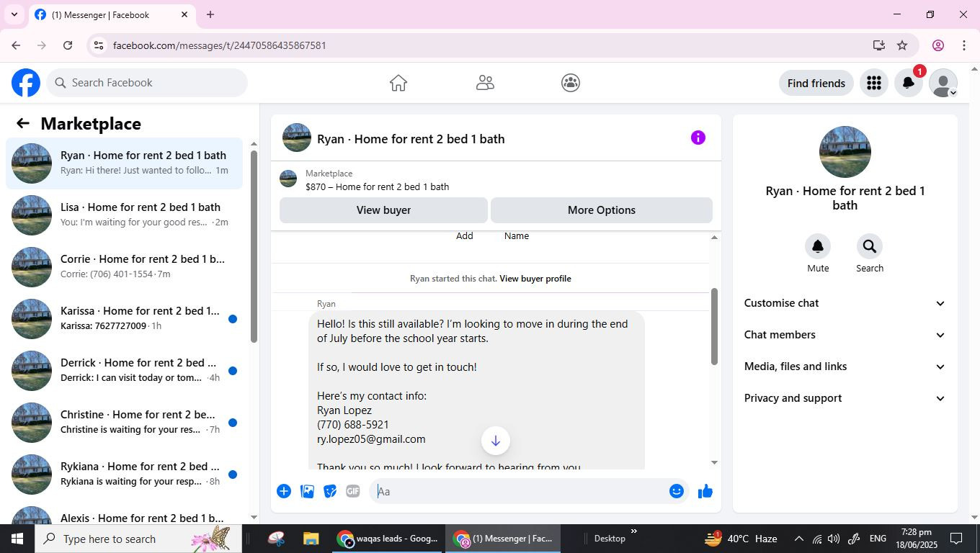980x553 pixels.
Task: Jump to latest message down arrow
Action: (x=496, y=441)
